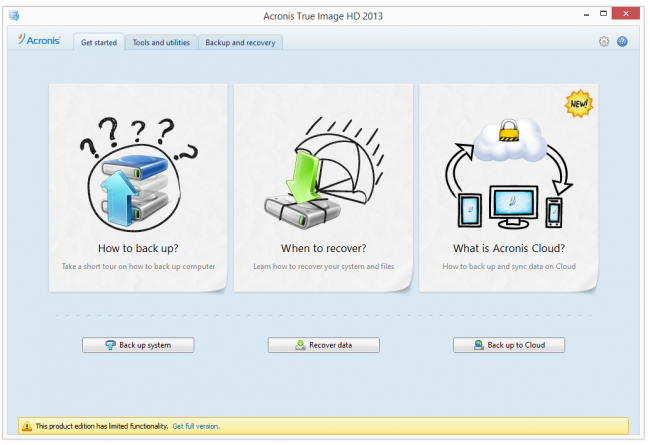Screen dimensions: 650x445
Task: Switch to the Get started tab
Action: coord(98,42)
